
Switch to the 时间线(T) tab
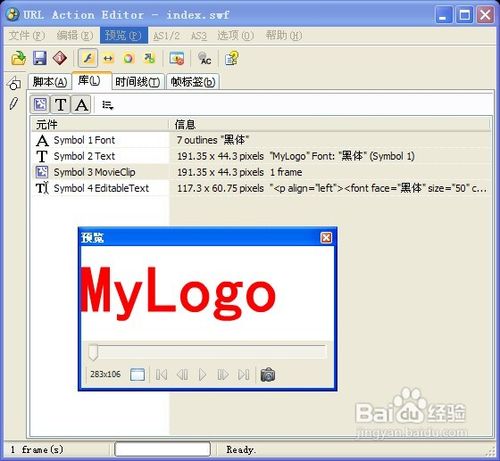137,82
